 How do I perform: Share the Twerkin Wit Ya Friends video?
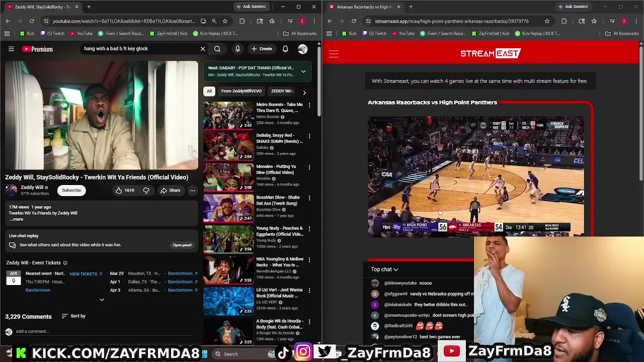[170, 191]
